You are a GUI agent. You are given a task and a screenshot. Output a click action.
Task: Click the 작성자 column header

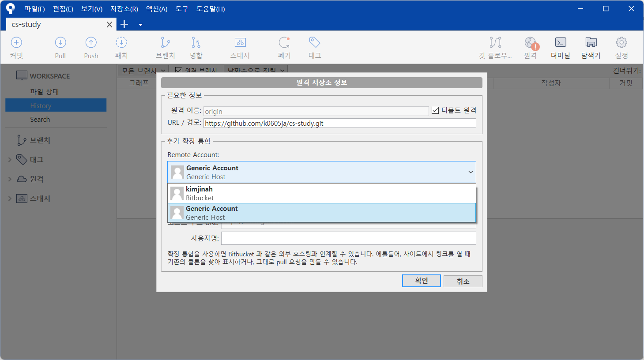click(551, 83)
